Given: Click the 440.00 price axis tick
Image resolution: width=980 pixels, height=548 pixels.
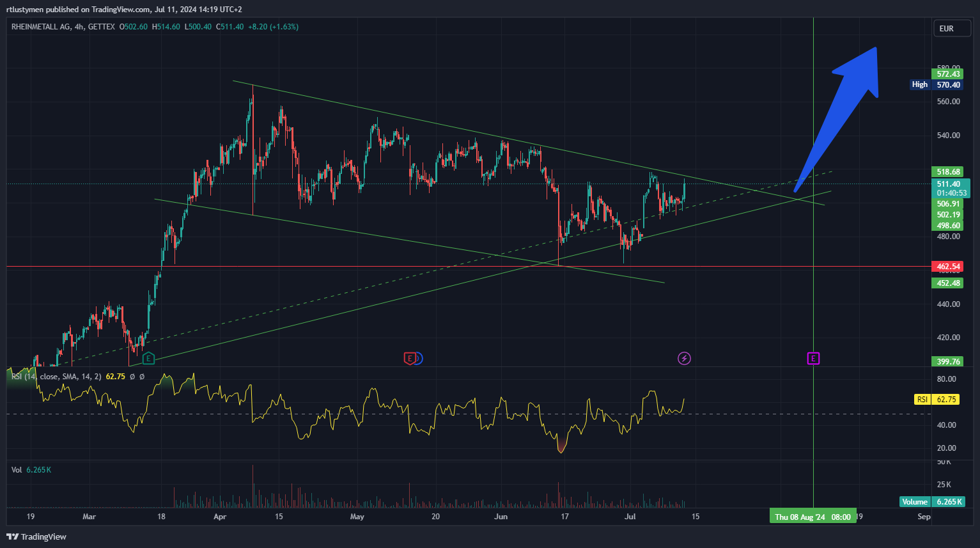Looking at the screenshot, I should (x=948, y=304).
